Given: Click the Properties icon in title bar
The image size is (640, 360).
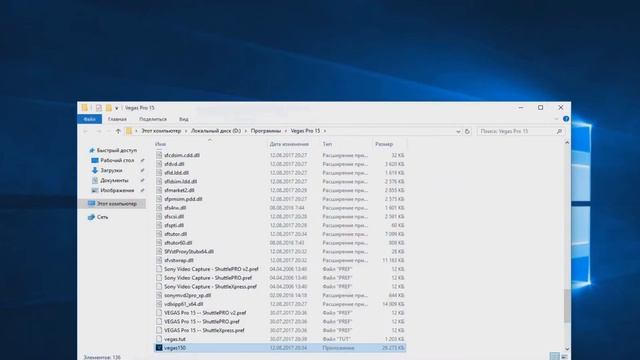Looking at the screenshot, I should point(98,108).
